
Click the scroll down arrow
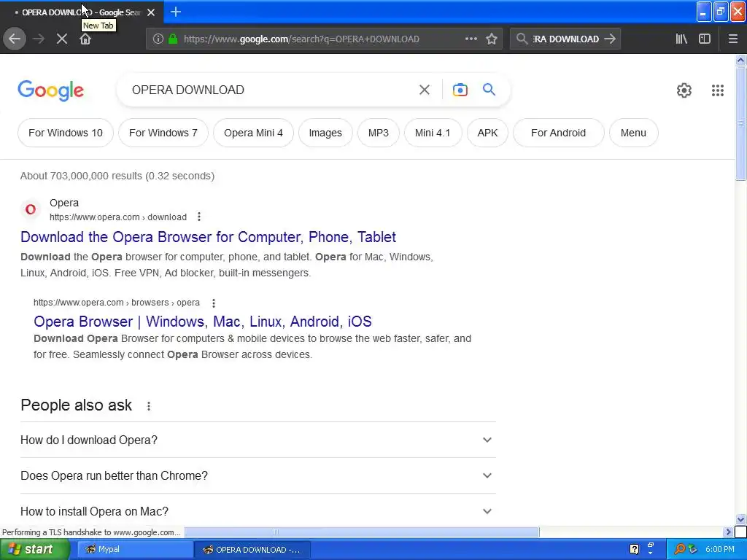click(740, 519)
